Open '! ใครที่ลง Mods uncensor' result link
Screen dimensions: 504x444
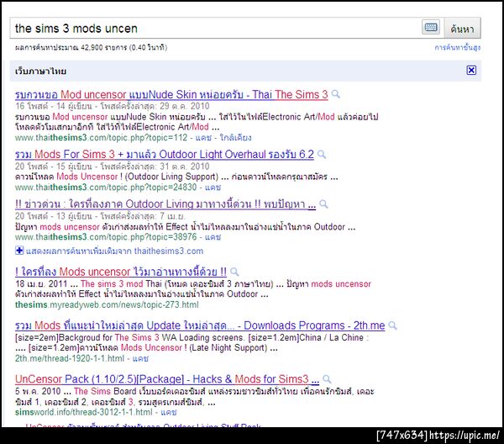click(120, 272)
